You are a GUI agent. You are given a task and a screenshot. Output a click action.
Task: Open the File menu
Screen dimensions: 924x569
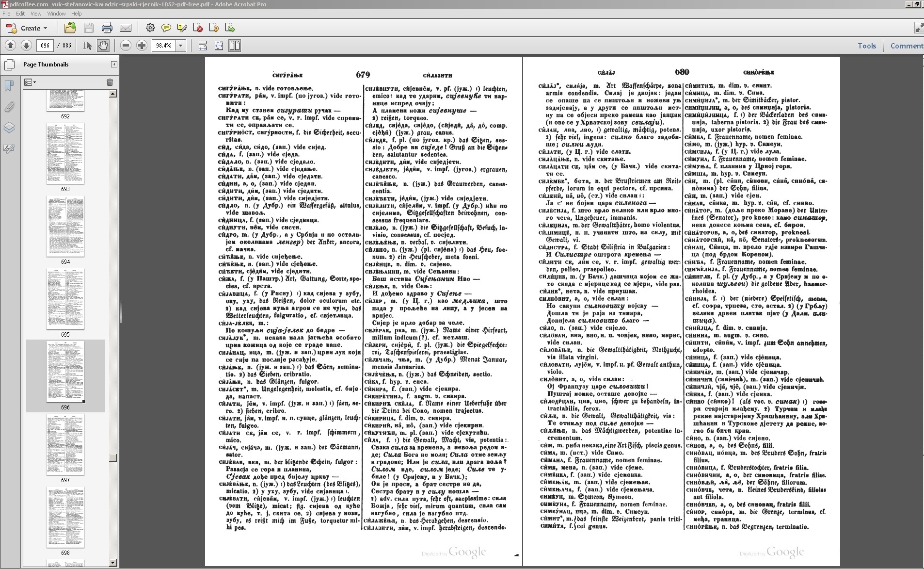click(6, 14)
